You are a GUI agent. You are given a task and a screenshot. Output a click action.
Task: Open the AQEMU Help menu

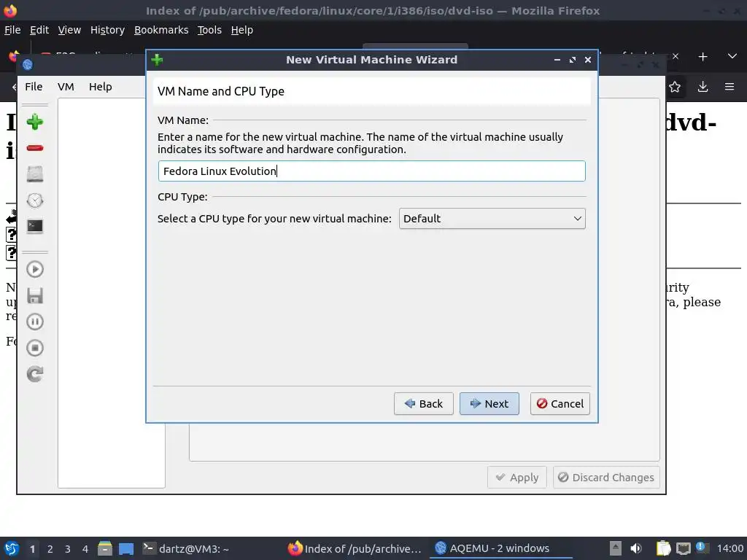(x=101, y=87)
